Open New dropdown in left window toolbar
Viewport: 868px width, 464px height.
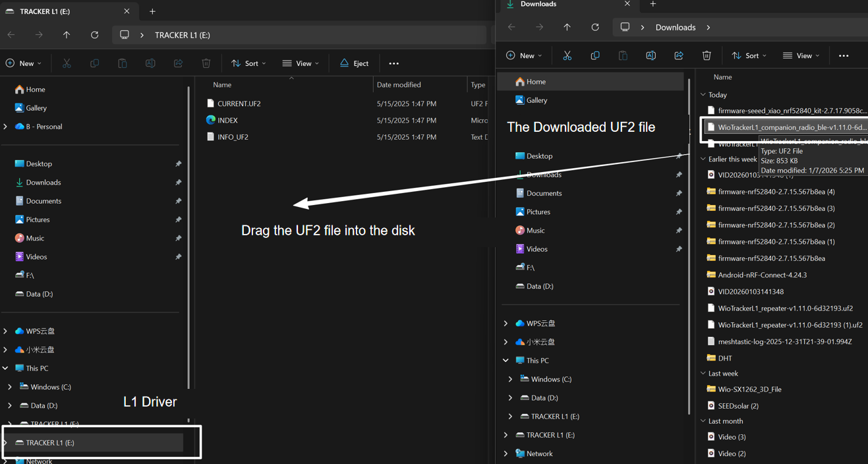pos(24,63)
